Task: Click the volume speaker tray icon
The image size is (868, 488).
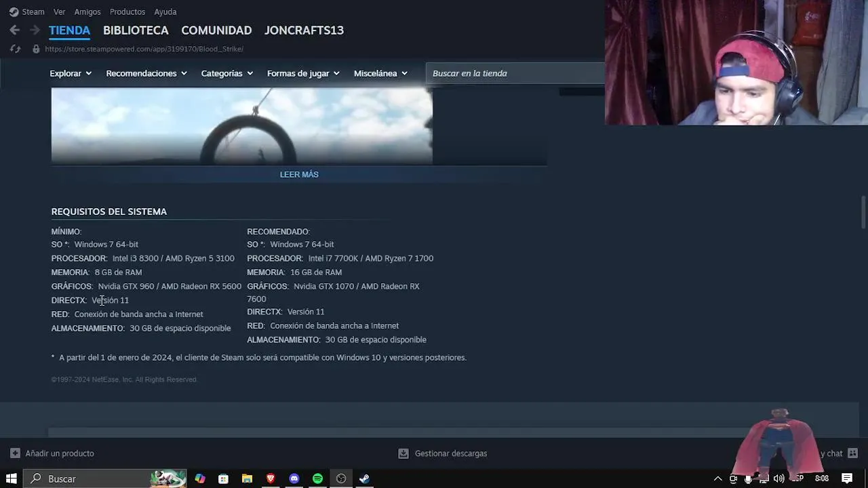Action: click(778, 479)
